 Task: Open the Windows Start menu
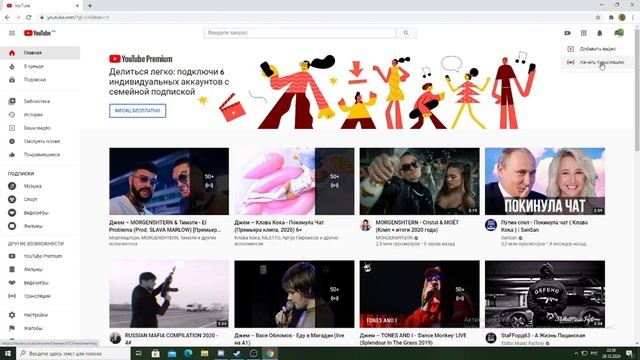[x=8, y=353]
